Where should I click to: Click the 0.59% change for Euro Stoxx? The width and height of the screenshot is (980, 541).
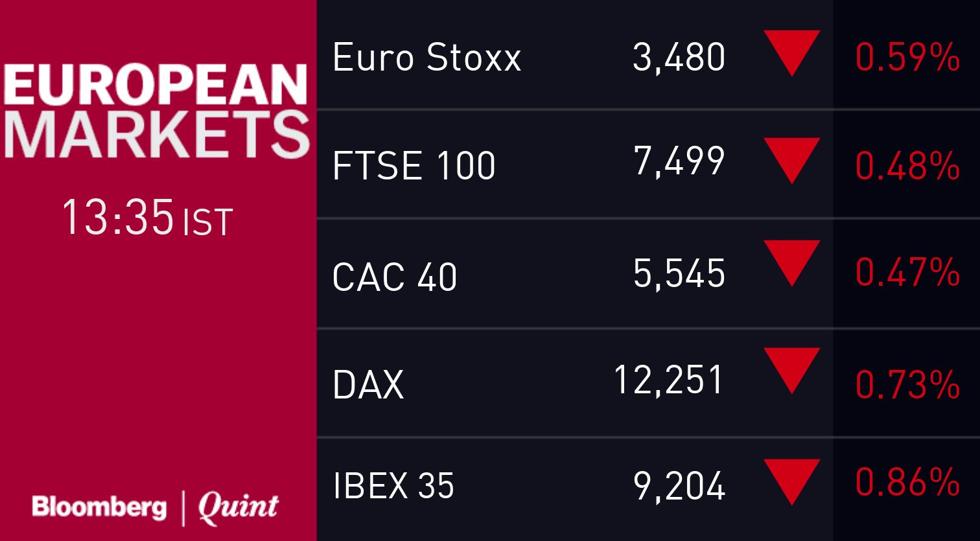(907, 58)
